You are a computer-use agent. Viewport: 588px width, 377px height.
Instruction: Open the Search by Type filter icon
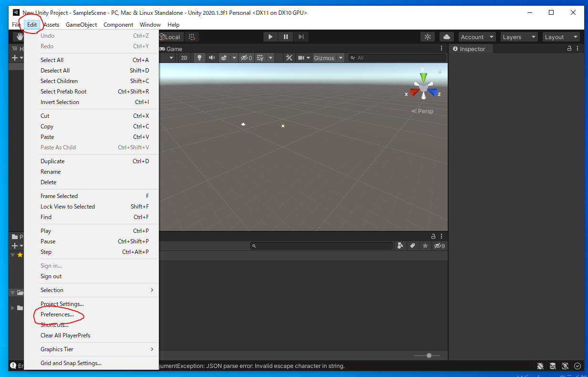click(x=400, y=246)
